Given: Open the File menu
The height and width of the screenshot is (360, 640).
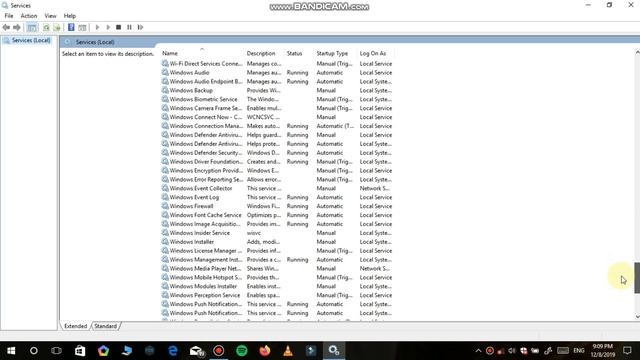Looking at the screenshot, I should 9,16.
